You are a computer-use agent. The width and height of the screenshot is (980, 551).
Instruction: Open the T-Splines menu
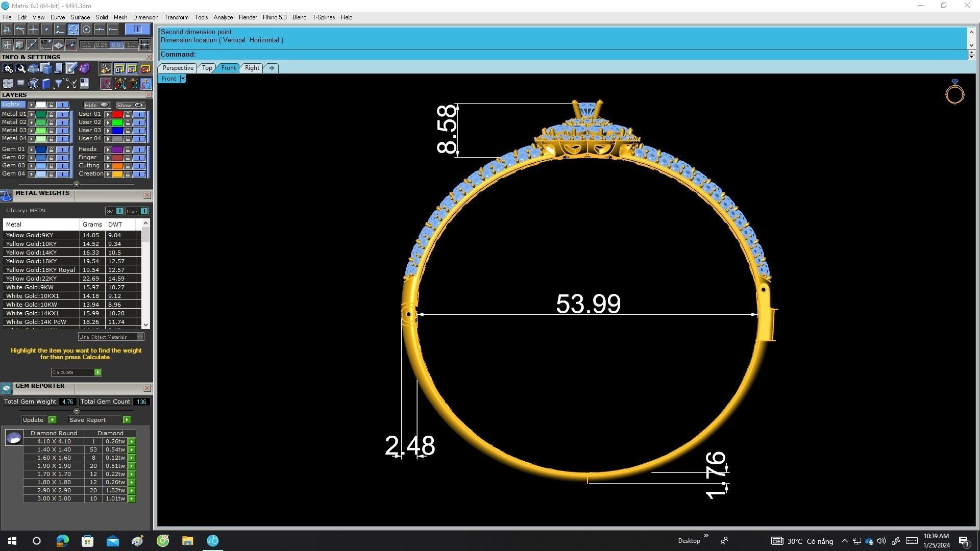(x=324, y=17)
